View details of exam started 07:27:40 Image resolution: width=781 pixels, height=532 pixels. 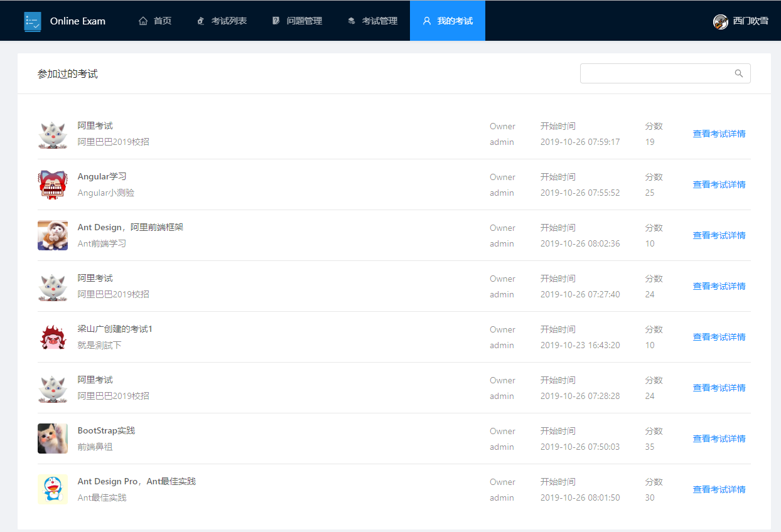719,286
